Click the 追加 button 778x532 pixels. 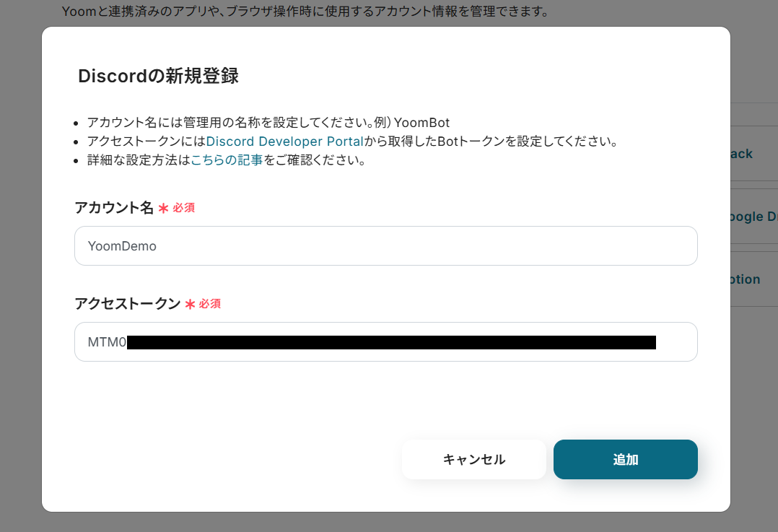[625, 460]
